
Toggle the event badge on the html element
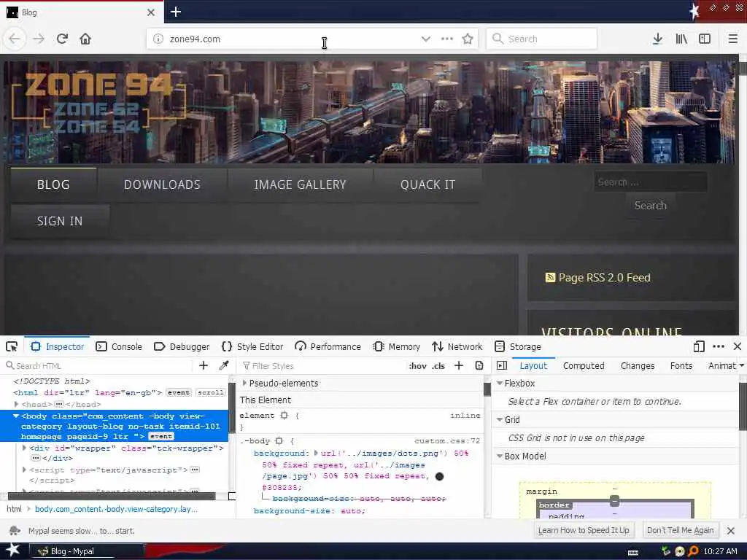[179, 392]
